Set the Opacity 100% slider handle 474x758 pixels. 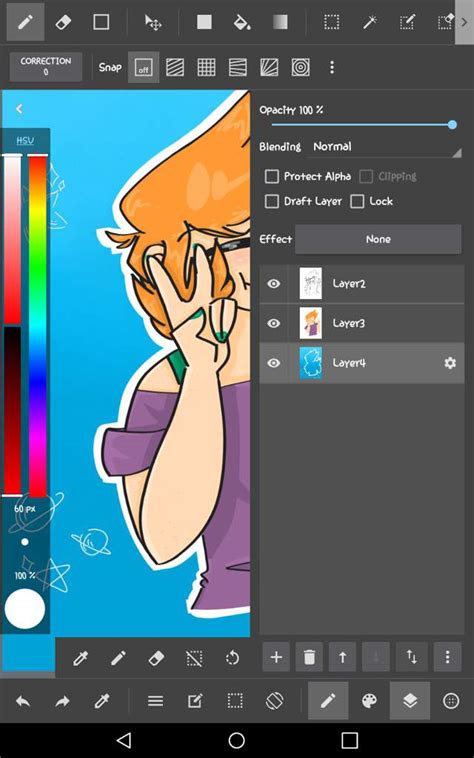(x=452, y=125)
